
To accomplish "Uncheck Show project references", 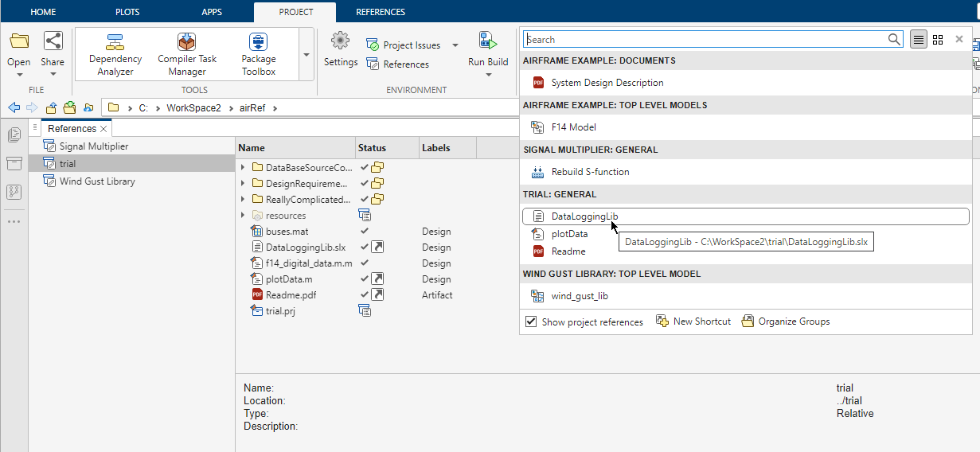I will pos(531,321).
